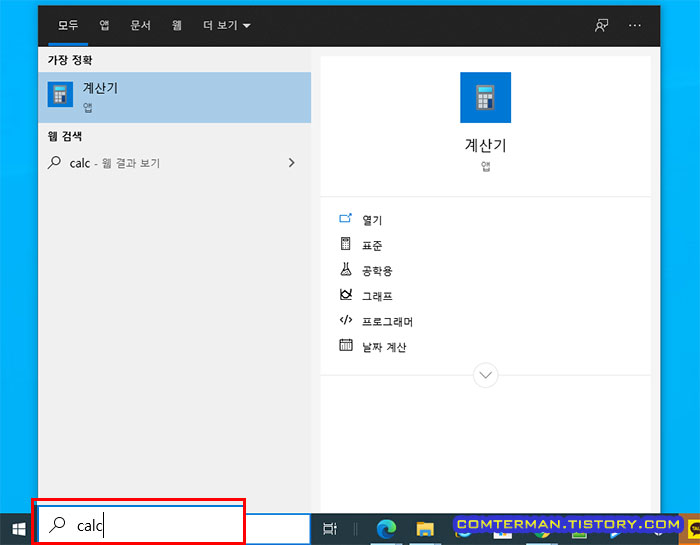Viewport: 700px width, 545px height.
Task: Expand calc web results chevron arrow
Action: point(292,163)
